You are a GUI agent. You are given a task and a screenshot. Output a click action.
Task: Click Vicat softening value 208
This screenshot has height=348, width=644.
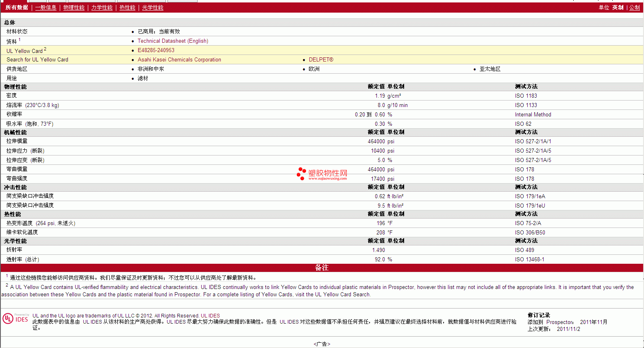point(381,233)
